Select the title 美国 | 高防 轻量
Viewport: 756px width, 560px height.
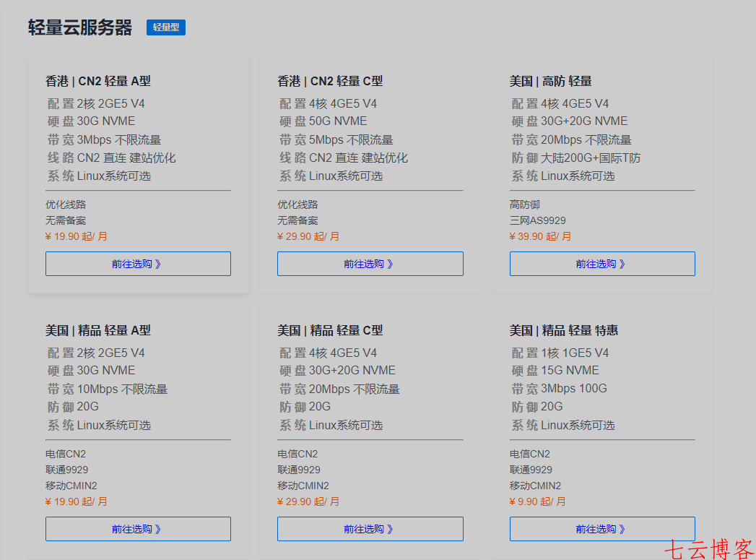551,81
